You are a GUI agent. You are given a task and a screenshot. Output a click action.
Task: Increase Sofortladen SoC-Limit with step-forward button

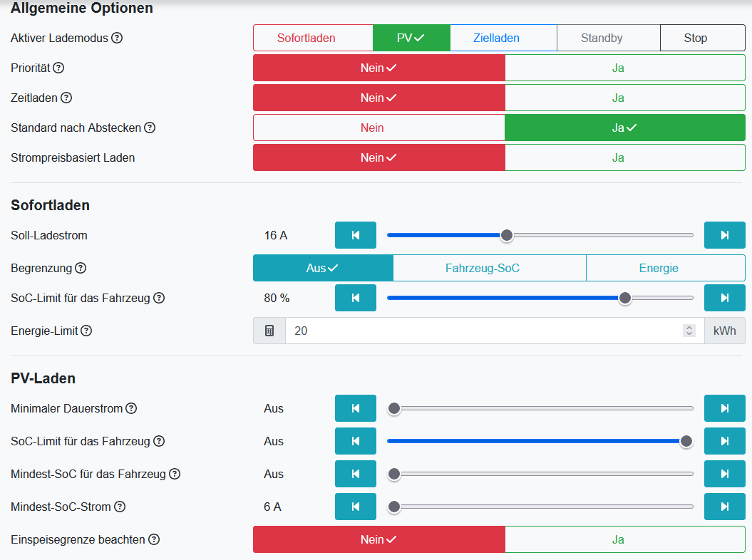point(725,298)
